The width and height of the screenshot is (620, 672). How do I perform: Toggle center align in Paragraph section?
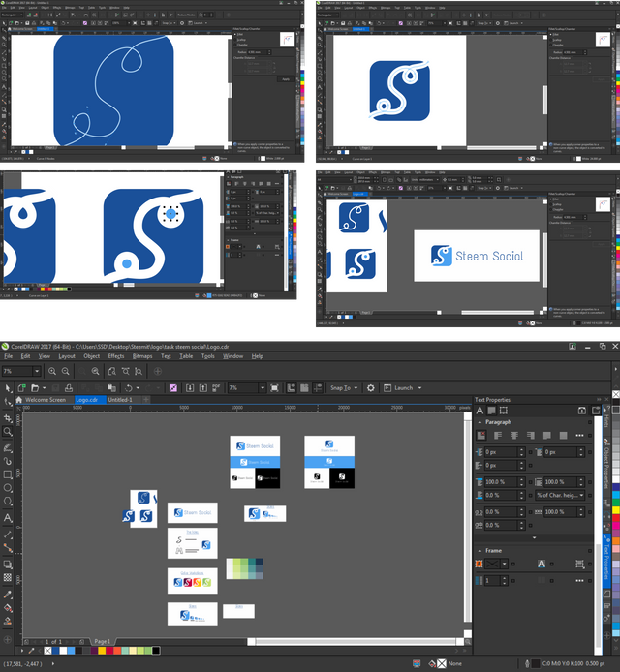coord(514,435)
